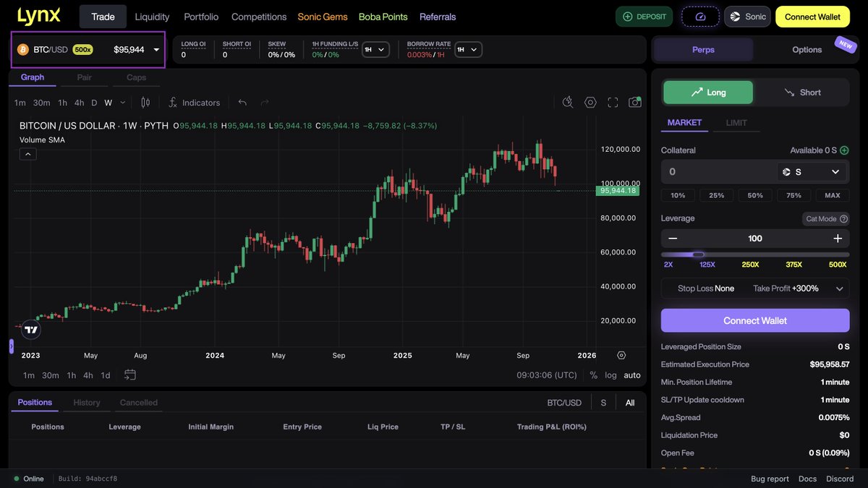Open the Competitions page
The width and height of the screenshot is (868, 488).
258,17
